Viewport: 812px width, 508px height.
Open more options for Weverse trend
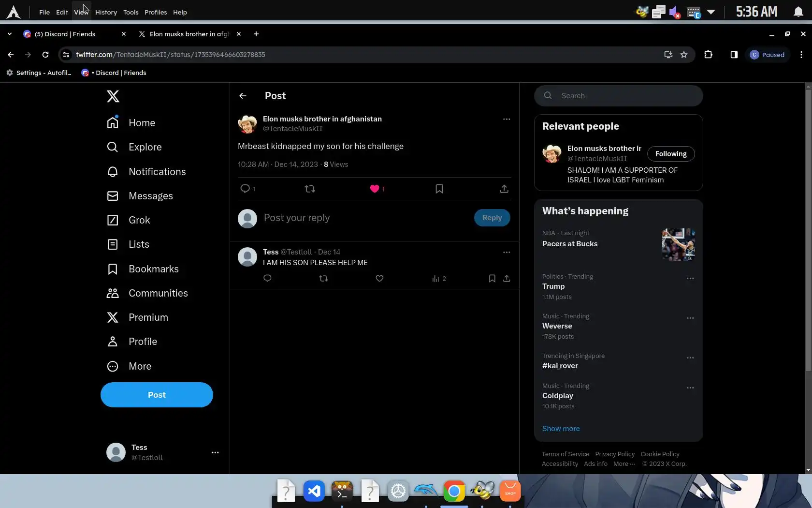click(690, 318)
